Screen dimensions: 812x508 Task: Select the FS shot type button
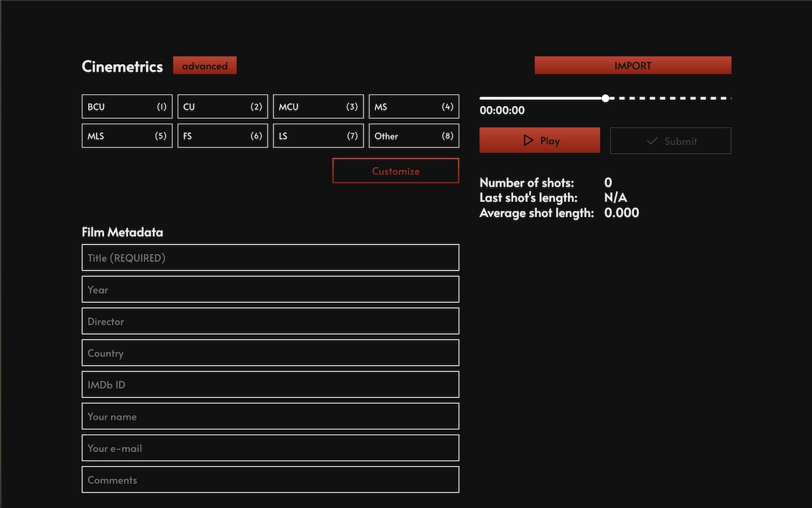point(223,135)
